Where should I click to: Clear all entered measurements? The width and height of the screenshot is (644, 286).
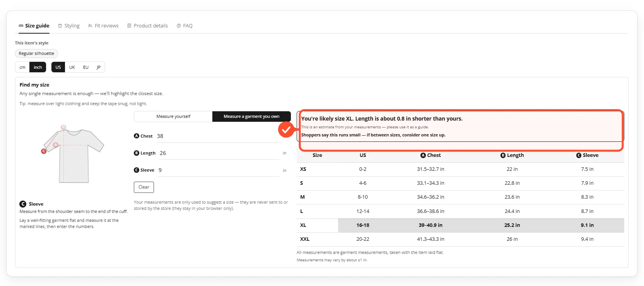pos(144,187)
